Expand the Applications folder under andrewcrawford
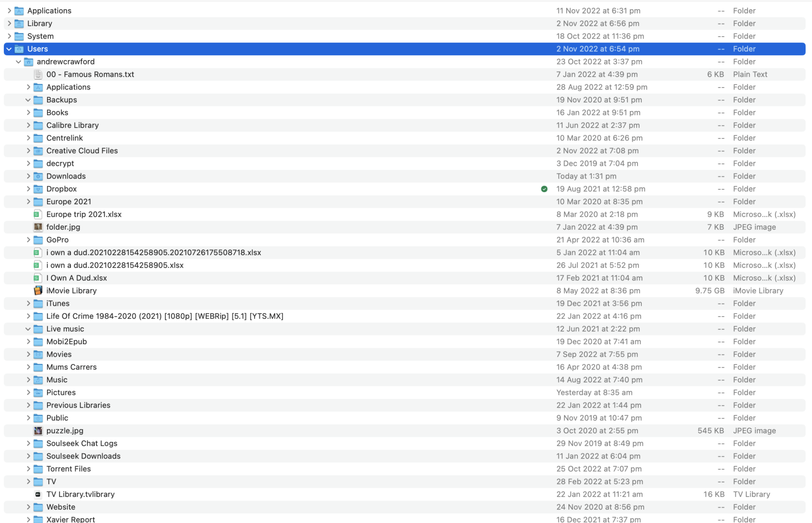This screenshot has height=523, width=812. click(28, 87)
